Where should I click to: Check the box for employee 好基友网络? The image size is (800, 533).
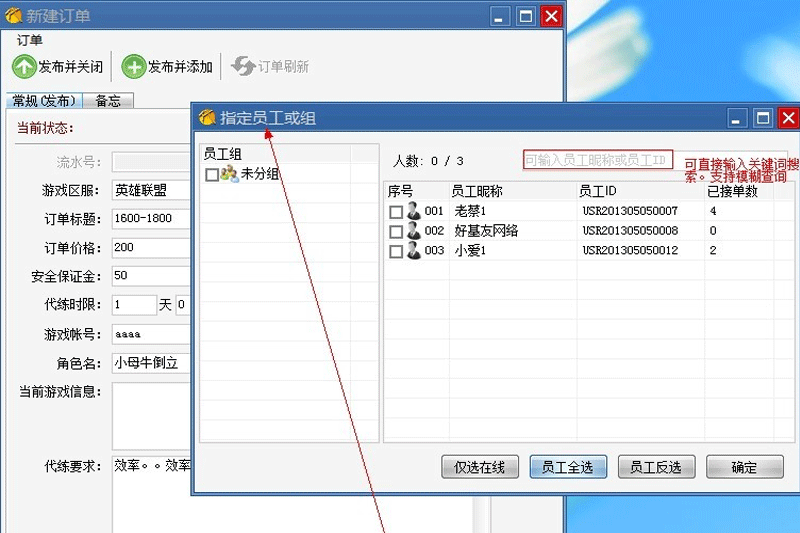point(396,232)
